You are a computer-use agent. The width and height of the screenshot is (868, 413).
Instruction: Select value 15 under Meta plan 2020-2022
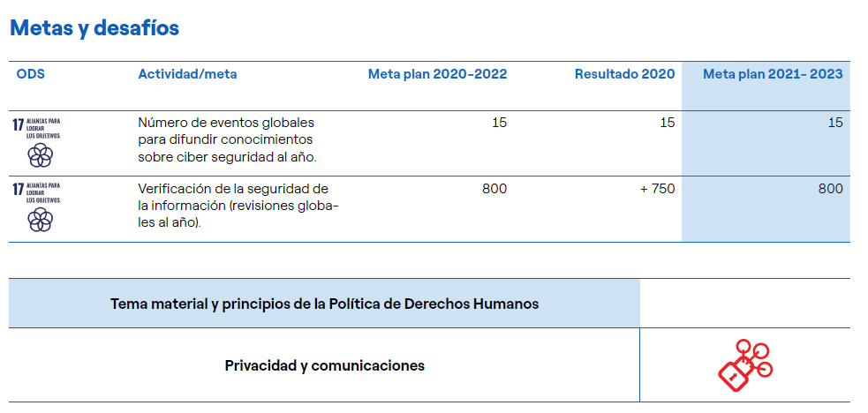(499, 123)
